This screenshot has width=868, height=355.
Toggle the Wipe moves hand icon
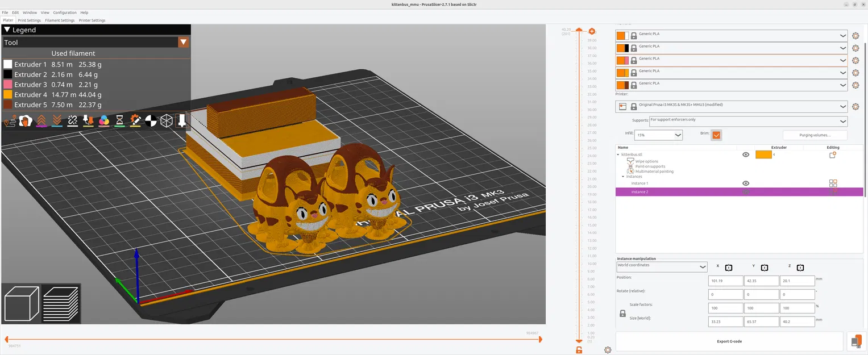25,120
